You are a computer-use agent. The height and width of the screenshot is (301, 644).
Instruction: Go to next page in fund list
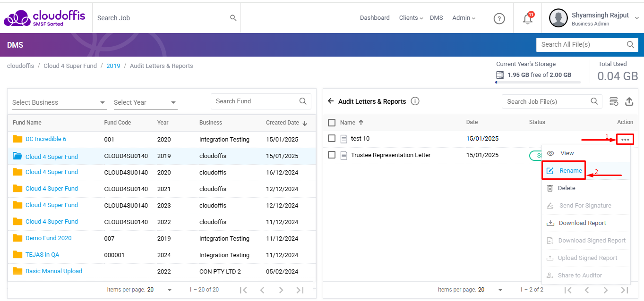pyautogui.click(x=281, y=290)
